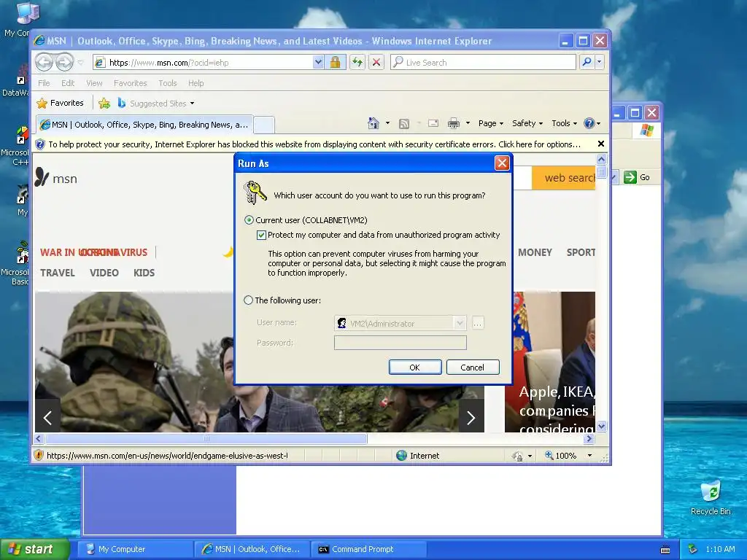747x560 pixels.
Task: Click the Print icon
Action: click(x=454, y=123)
